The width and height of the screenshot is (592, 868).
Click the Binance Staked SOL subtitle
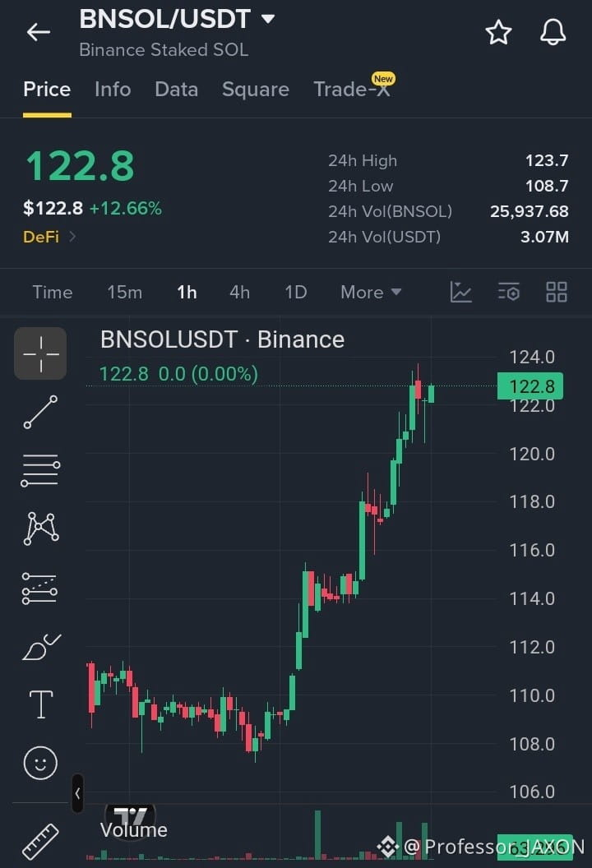(x=164, y=50)
